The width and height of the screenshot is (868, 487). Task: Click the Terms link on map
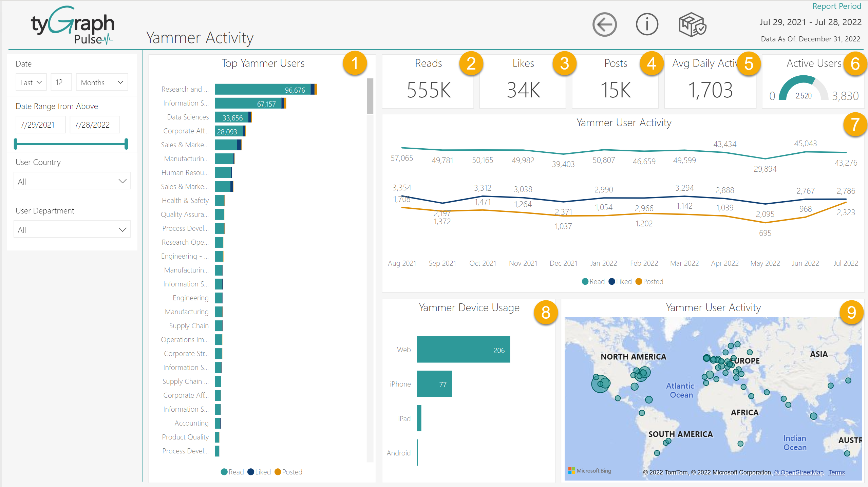(x=836, y=472)
